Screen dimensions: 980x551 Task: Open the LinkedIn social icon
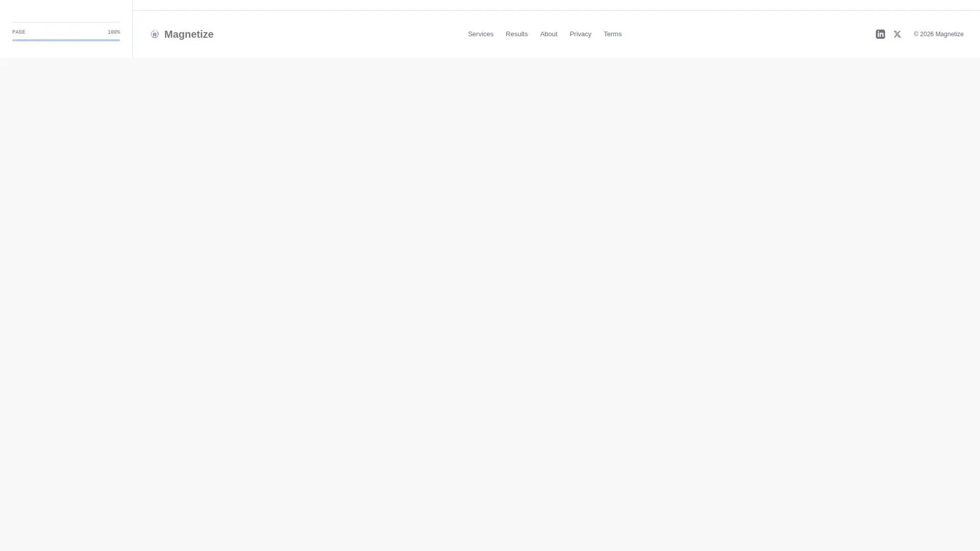tap(880, 34)
